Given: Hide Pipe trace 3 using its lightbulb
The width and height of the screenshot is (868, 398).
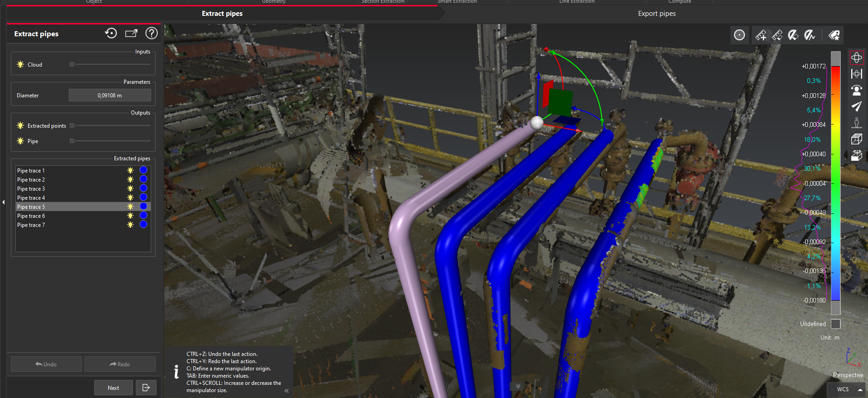Looking at the screenshot, I should (130, 188).
